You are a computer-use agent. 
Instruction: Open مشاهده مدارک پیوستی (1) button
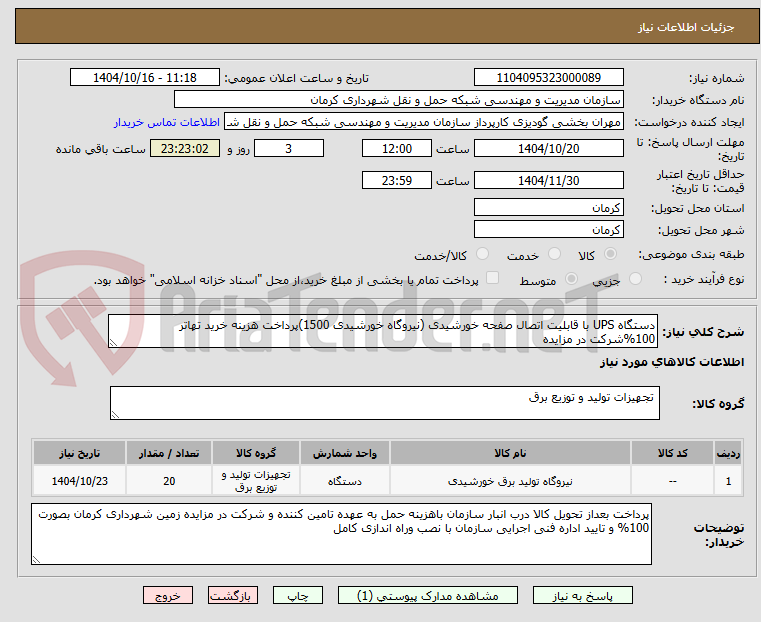click(x=428, y=596)
